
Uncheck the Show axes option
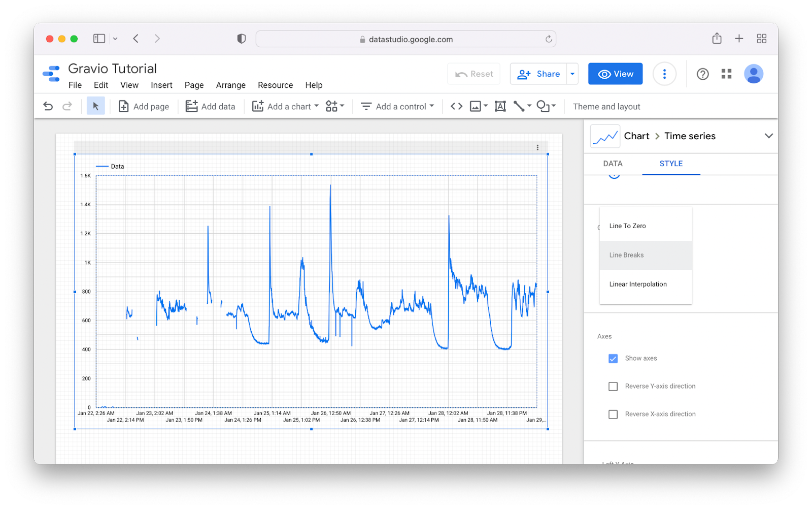tap(613, 358)
